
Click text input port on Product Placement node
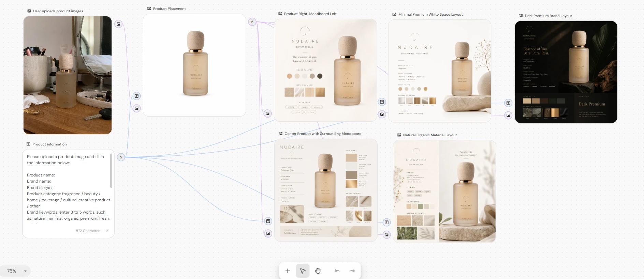(x=137, y=96)
